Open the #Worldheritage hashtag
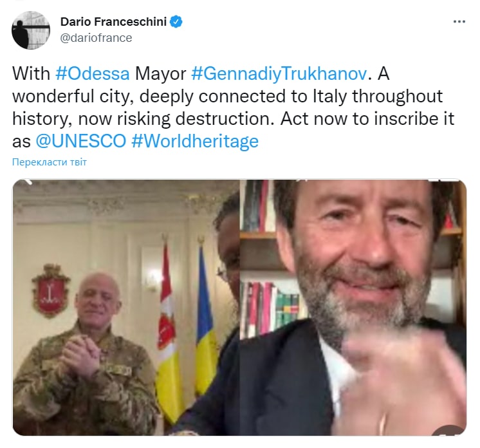 point(195,141)
